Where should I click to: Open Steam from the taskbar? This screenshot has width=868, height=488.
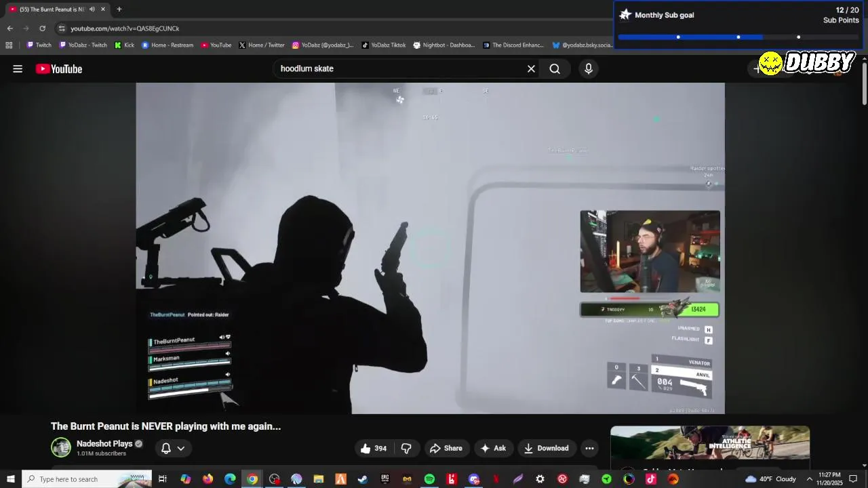point(363,479)
